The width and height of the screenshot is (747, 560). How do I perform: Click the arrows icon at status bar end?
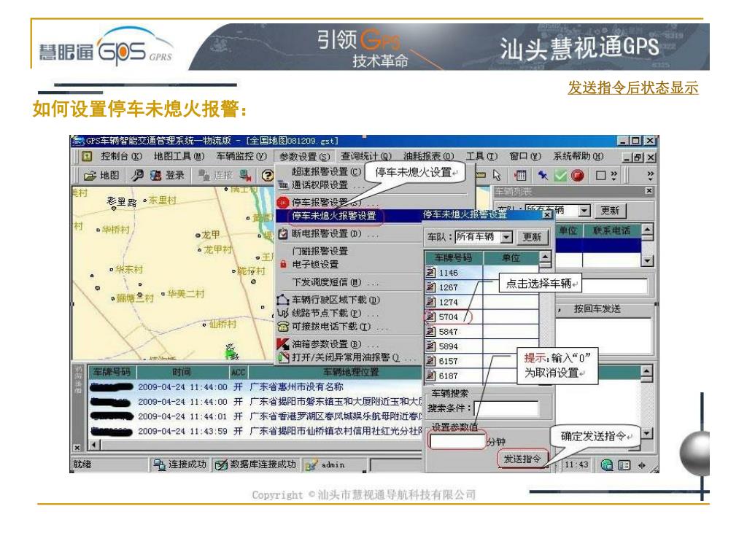point(642,464)
